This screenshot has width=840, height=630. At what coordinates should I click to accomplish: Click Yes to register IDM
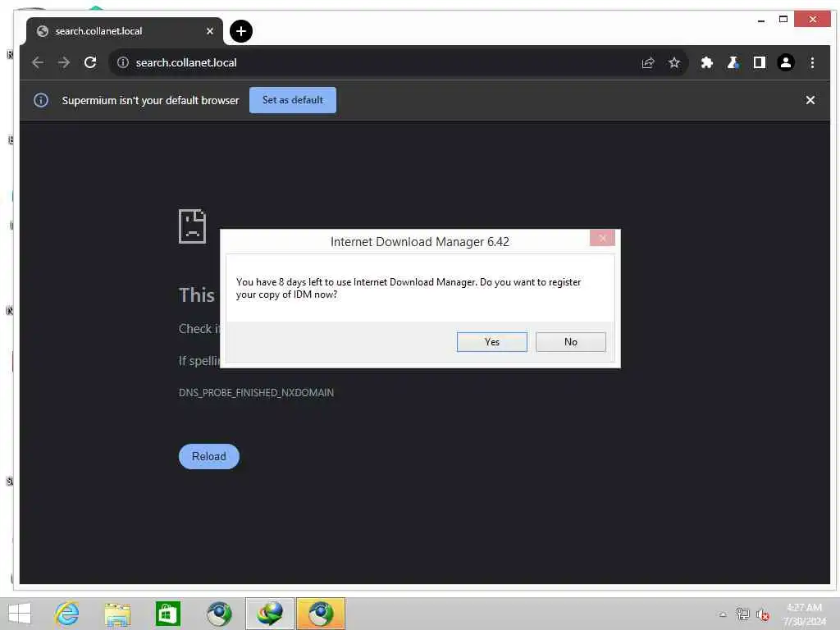pyautogui.click(x=491, y=342)
